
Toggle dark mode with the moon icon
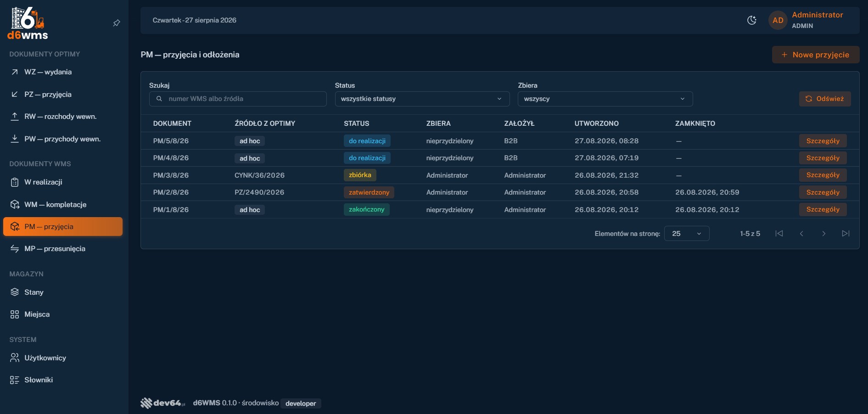click(752, 20)
